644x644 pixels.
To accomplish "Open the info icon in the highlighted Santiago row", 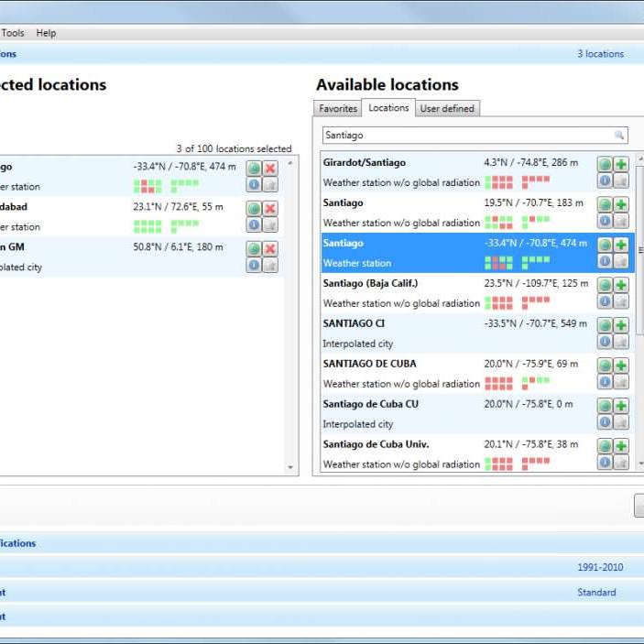I will (605, 261).
